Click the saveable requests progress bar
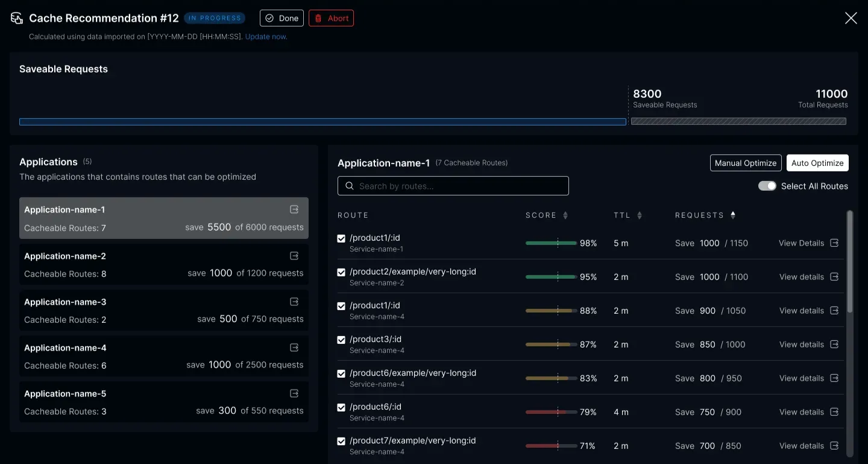Screen dimensions: 868x464 (x=322, y=122)
